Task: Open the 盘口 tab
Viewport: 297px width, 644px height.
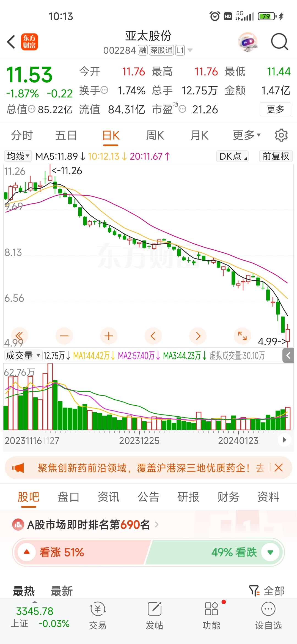Action: (68, 497)
